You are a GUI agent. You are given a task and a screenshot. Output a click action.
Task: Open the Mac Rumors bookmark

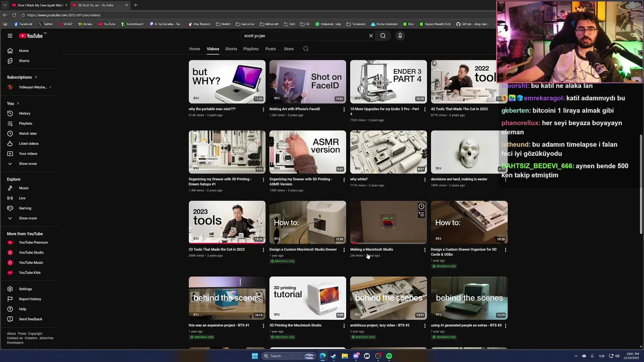[199, 24]
